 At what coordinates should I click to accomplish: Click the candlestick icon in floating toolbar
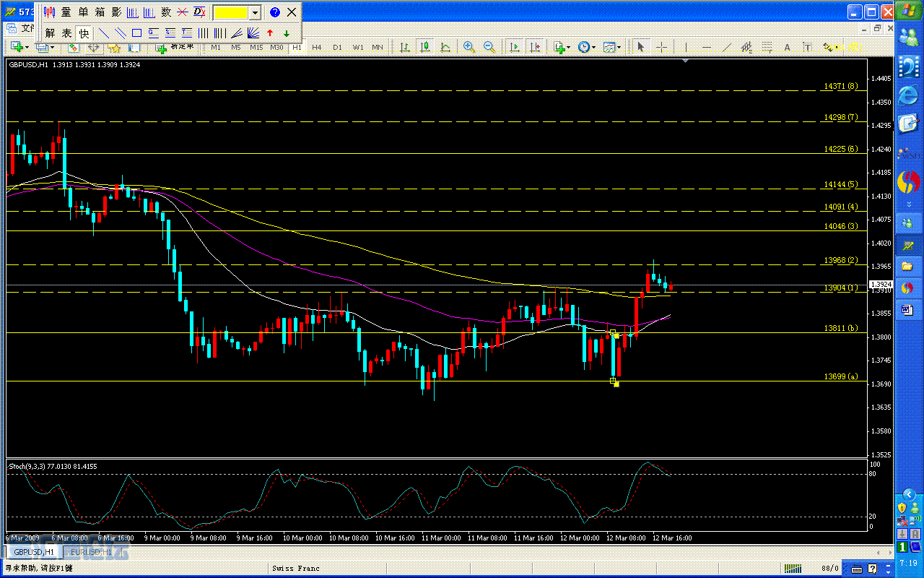click(x=50, y=12)
